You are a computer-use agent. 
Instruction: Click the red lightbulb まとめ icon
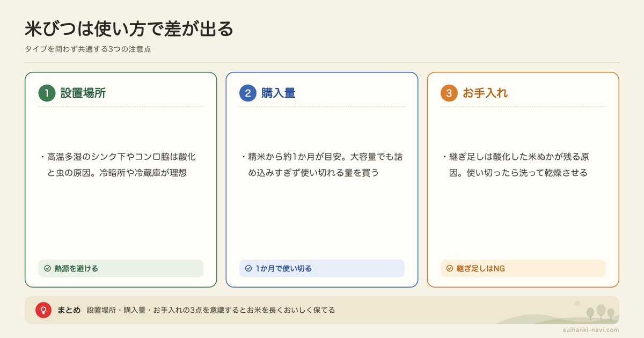(43, 310)
